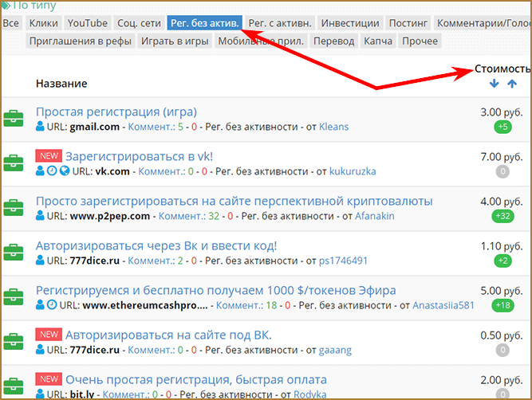The width and height of the screenshot is (532, 400).
Task: Click briefcase icon beside 'Авторизироваться на сайте под ВК'
Action: [x=14, y=342]
